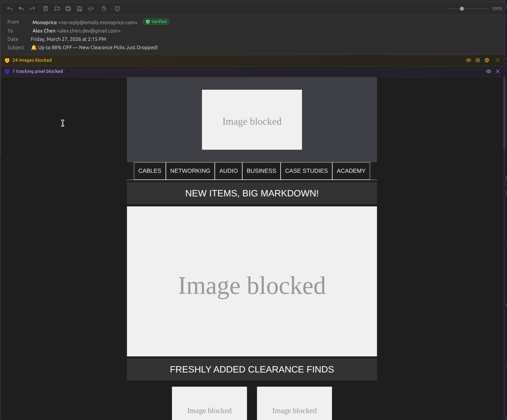Select the CASE STUDIES category link
This screenshot has width=507, height=420.
tap(306, 171)
